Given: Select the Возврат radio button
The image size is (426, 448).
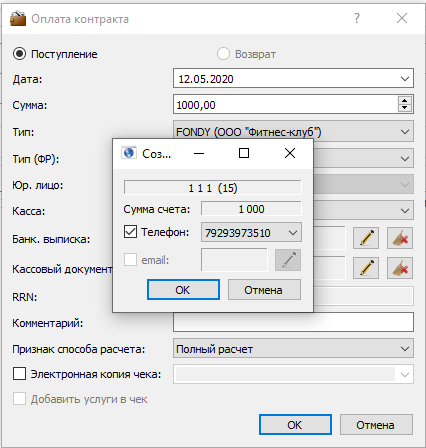Looking at the screenshot, I should point(223,54).
